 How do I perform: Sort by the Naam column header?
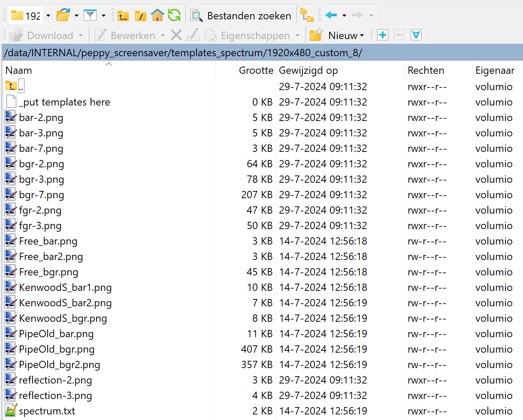(18, 70)
